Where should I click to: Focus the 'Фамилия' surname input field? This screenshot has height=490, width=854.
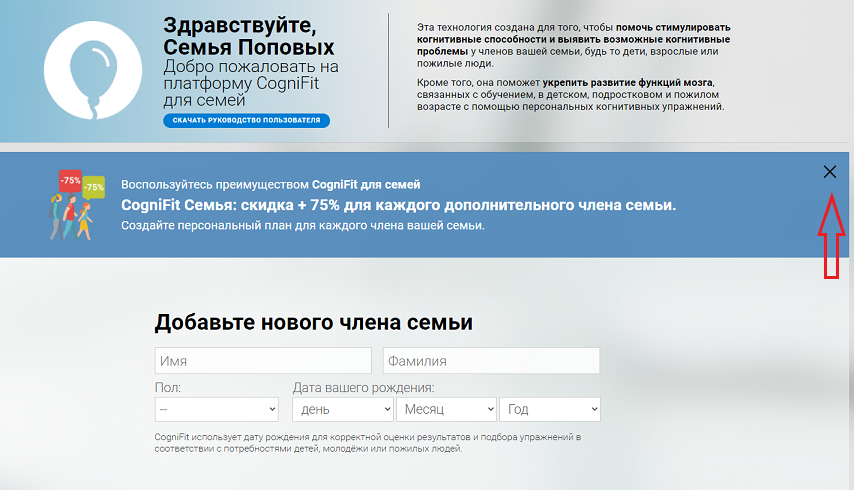coord(491,361)
